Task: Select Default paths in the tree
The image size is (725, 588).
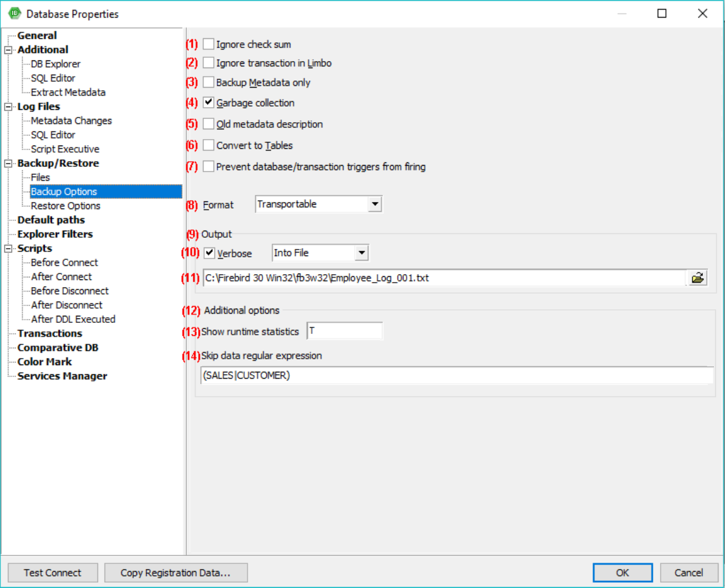Action: [x=51, y=220]
